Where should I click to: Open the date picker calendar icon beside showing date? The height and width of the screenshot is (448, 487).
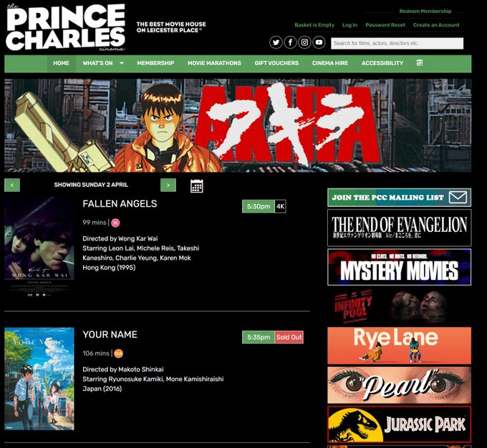click(197, 186)
